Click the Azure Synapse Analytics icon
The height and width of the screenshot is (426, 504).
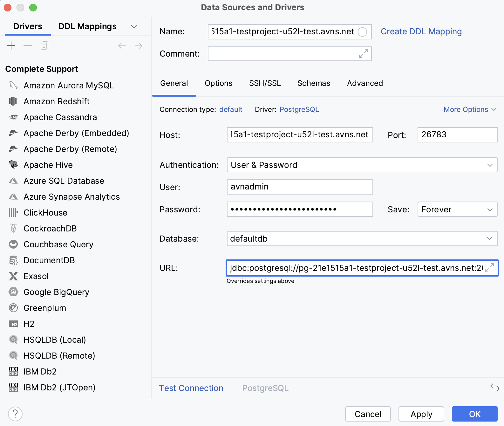point(13,196)
